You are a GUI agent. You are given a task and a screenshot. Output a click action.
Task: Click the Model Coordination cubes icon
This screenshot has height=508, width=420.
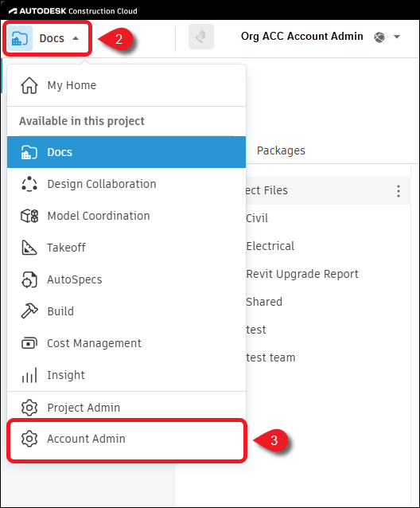coord(29,216)
